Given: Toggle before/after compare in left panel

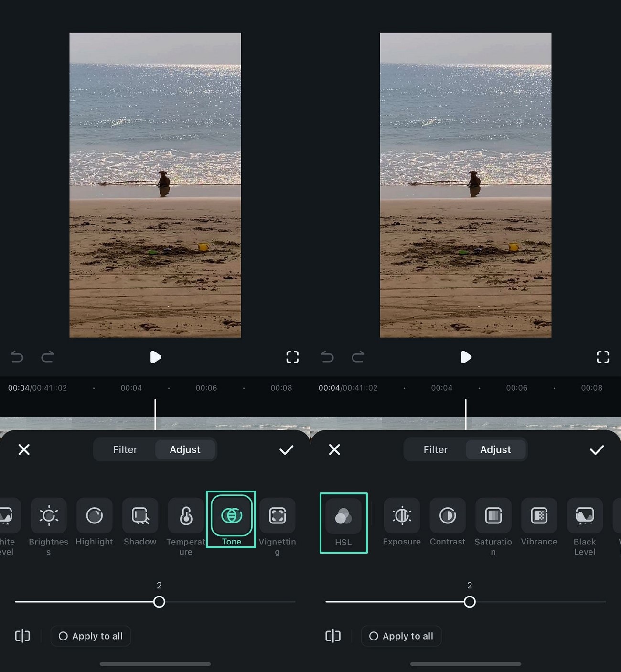Looking at the screenshot, I should coord(22,636).
